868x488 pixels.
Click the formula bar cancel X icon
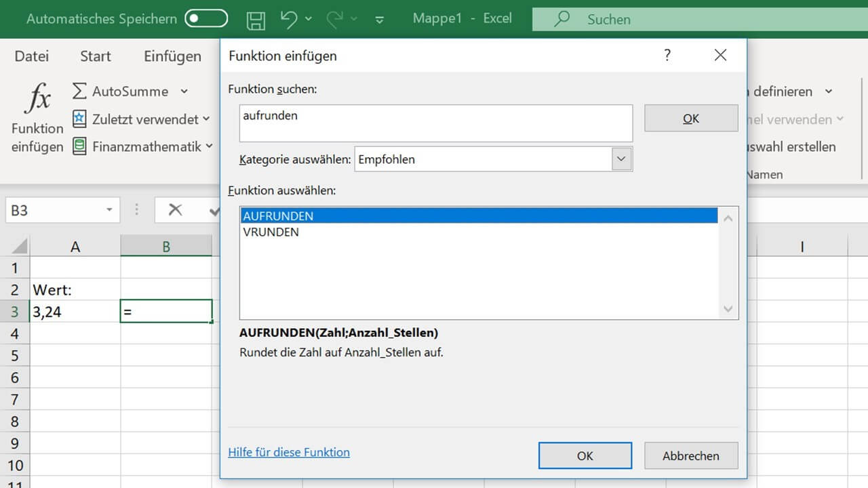click(175, 210)
